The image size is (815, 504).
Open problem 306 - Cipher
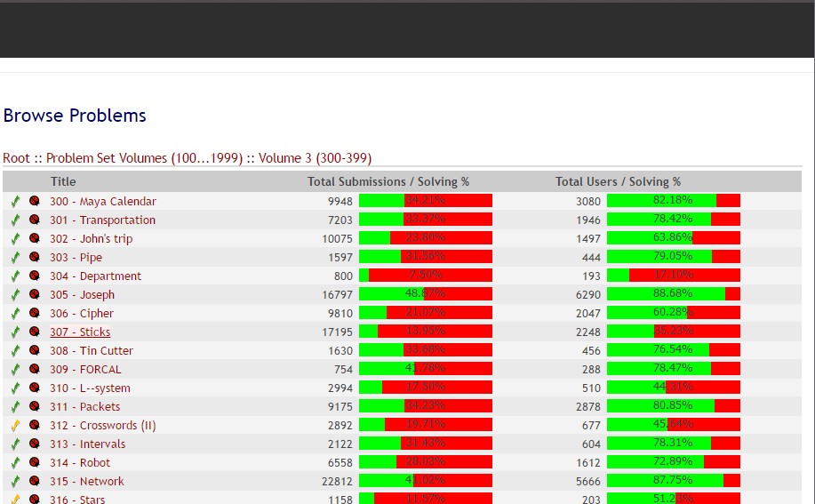pyautogui.click(x=82, y=314)
